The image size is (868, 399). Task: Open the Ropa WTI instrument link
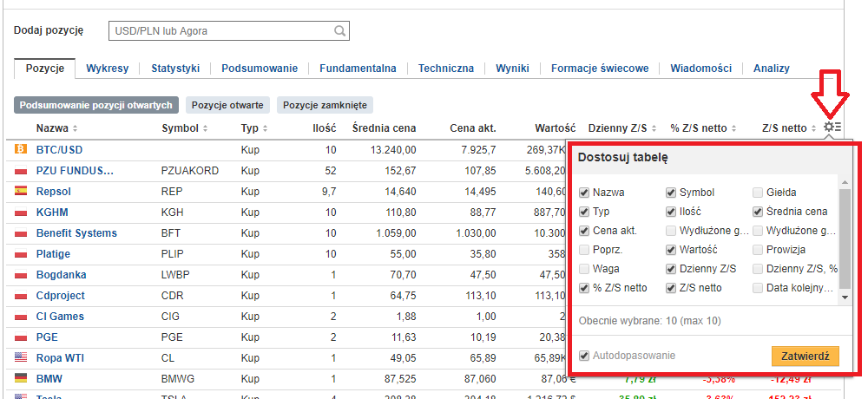[x=60, y=357]
